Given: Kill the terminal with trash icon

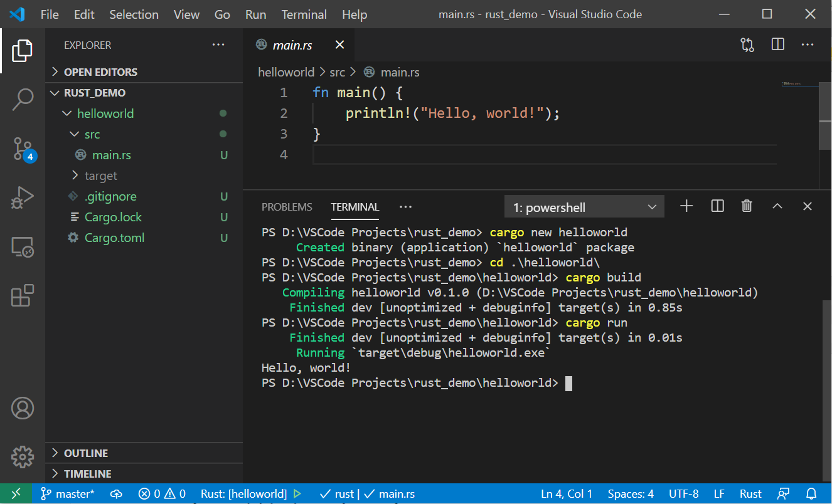Looking at the screenshot, I should tap(747, 206).
